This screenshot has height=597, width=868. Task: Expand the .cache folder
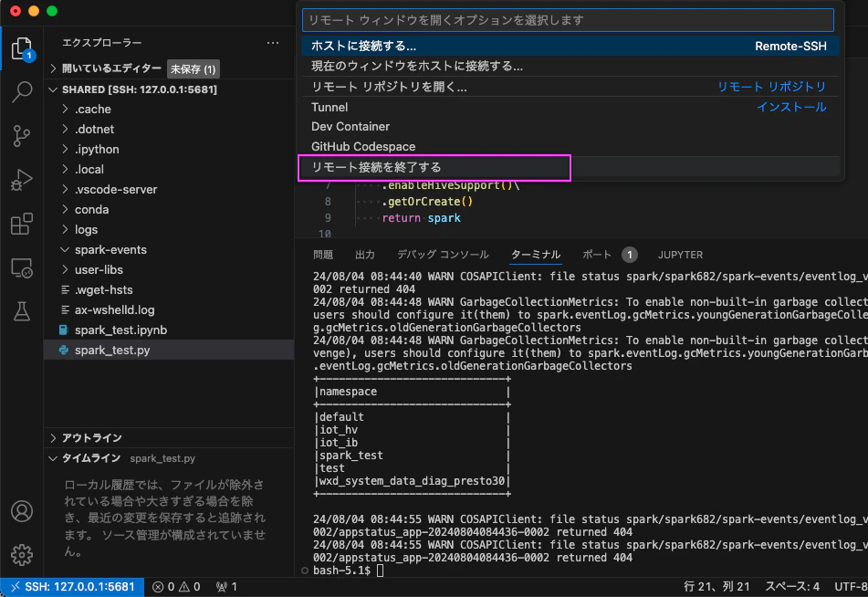click(x=169, y=110)
